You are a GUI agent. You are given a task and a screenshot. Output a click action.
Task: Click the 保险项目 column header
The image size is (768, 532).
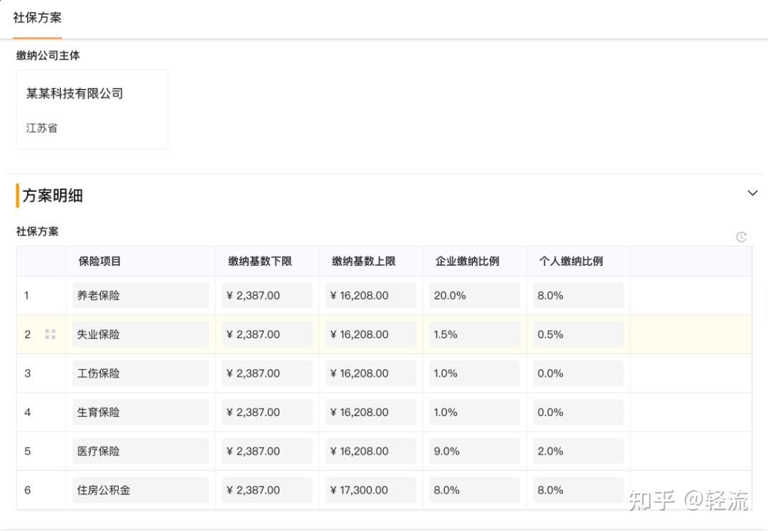pyautogui.click(x=100, y=261)
